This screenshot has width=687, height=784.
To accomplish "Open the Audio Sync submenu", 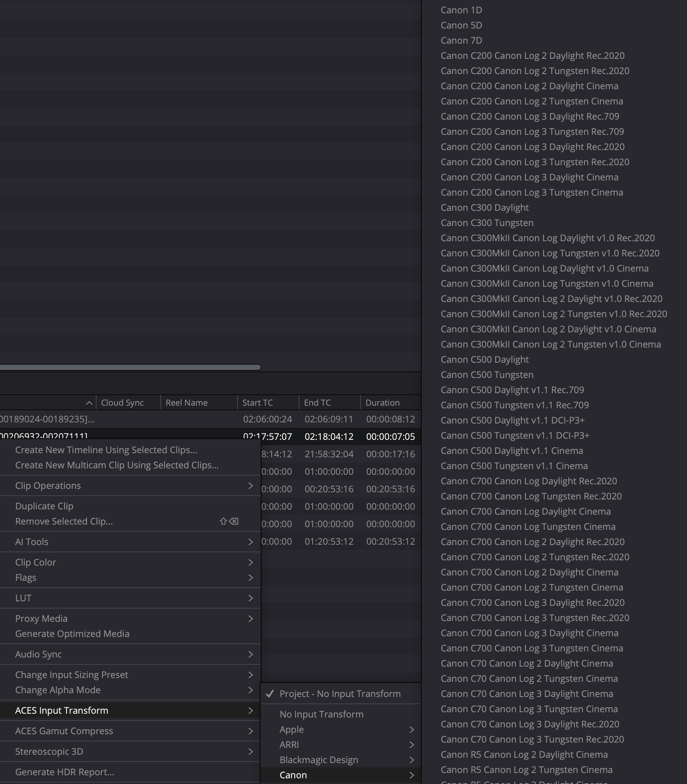I will pyautogui.click(x=130, y=654).
